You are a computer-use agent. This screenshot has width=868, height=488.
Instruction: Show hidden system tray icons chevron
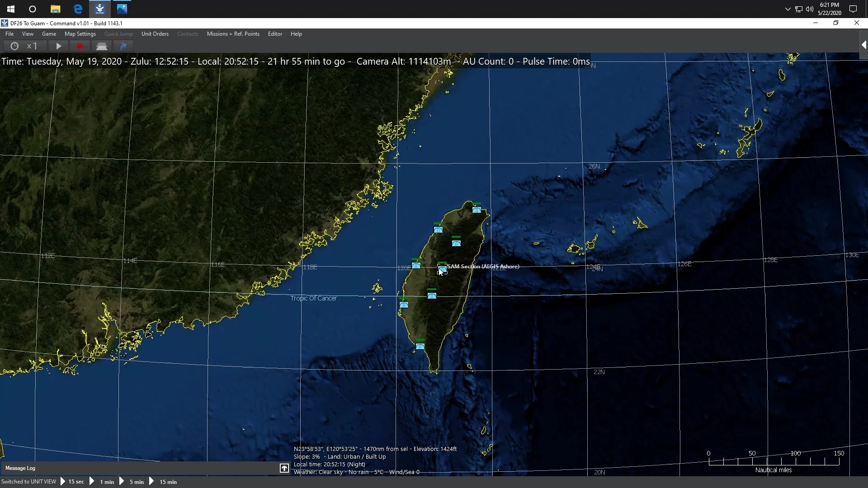pyautogui.click(x=788, y=9)
